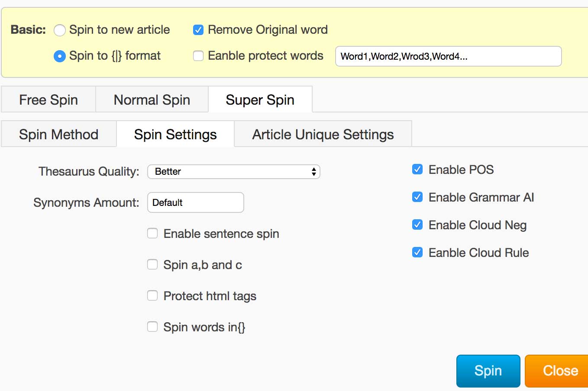The width and height of the screenshot is (588, 391).
Task: Go to the Spin Method tab
Action: click(x=59, y=135)
